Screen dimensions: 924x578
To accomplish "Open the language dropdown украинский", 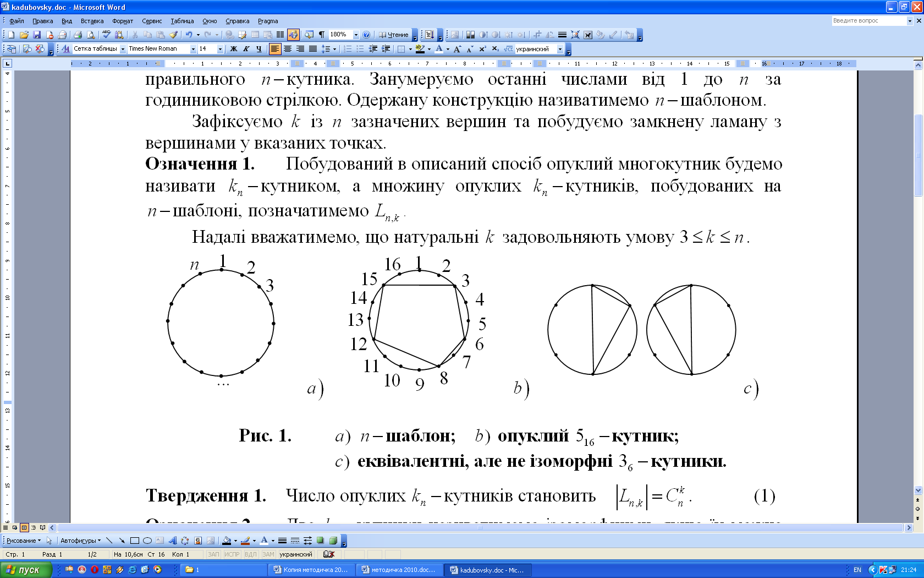I will click(x=560, y=49).
